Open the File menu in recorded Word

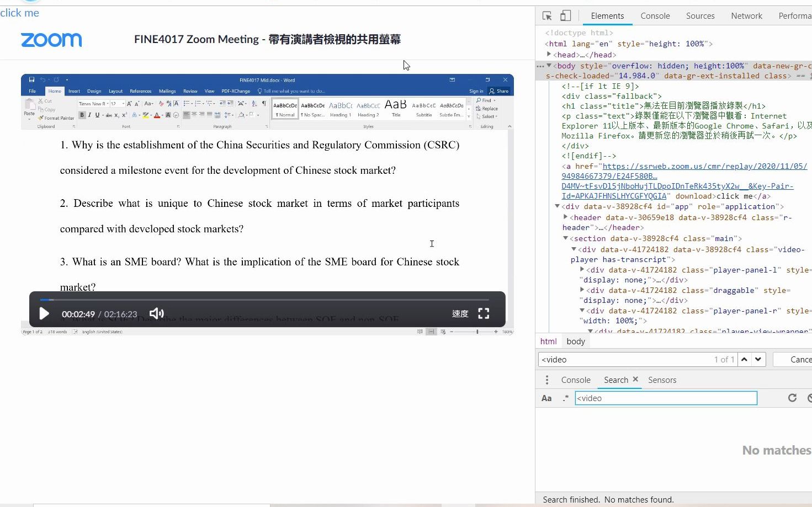[32, 91]
